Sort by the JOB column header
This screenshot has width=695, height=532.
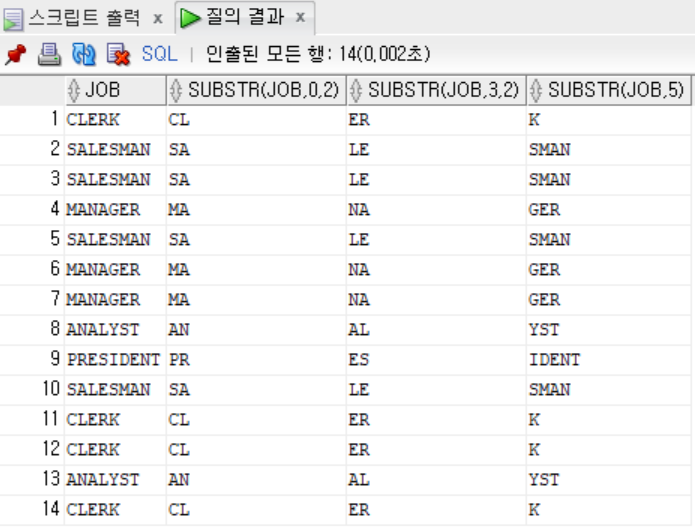116,90
